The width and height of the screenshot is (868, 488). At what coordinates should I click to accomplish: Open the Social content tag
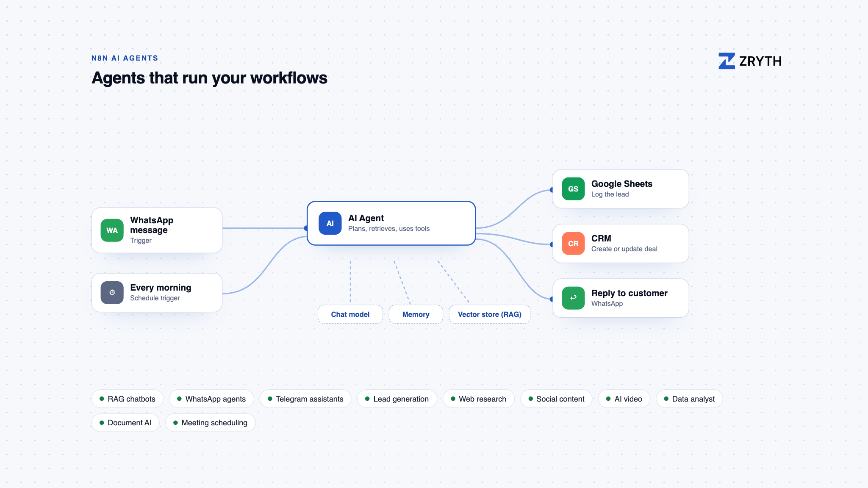click(556, 399)
